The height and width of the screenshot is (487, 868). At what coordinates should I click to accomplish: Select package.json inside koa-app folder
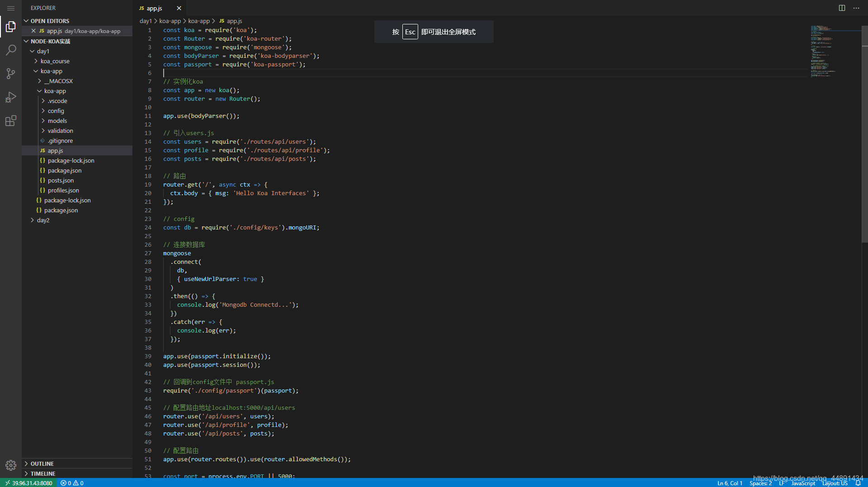[x=65, y=170]
